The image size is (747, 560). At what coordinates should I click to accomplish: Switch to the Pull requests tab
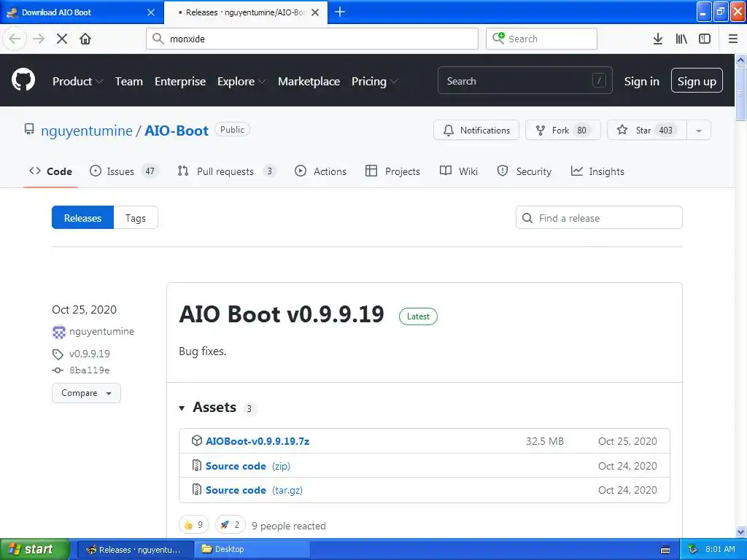point(226,171)
